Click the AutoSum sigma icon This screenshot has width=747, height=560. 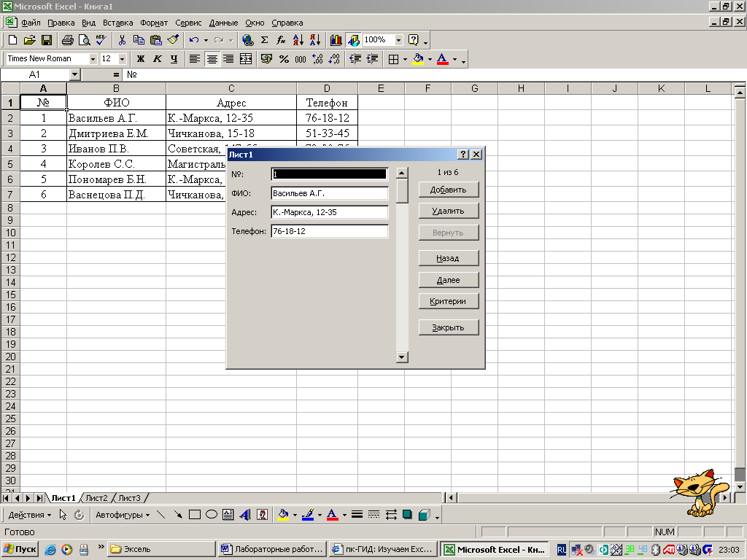pos(264,40)
